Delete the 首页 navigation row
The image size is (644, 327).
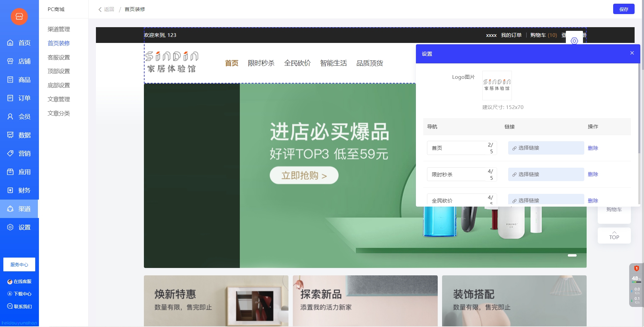click(593, 148)
